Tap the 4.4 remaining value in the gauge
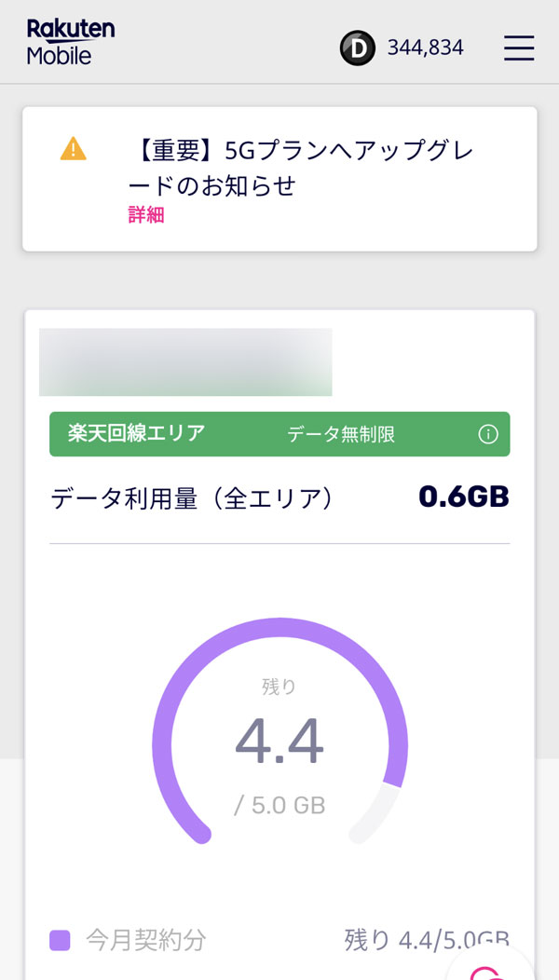559x980 pixels. [279, 742]
